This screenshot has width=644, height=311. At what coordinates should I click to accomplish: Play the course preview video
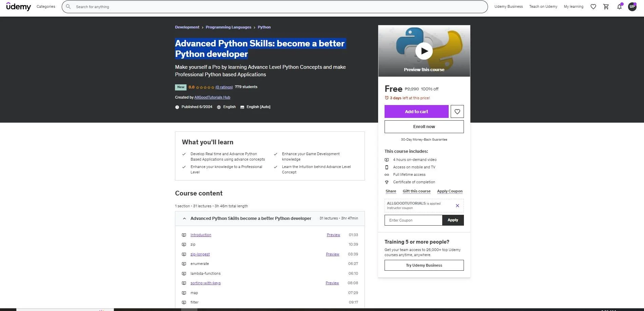[424, 51]
